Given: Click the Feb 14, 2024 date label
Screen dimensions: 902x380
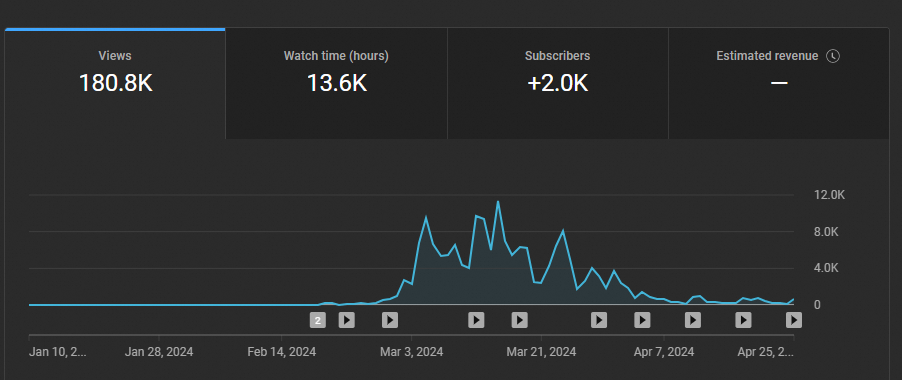Looking at the screenshot, I should pyautogui.click(x=282, y=351).
